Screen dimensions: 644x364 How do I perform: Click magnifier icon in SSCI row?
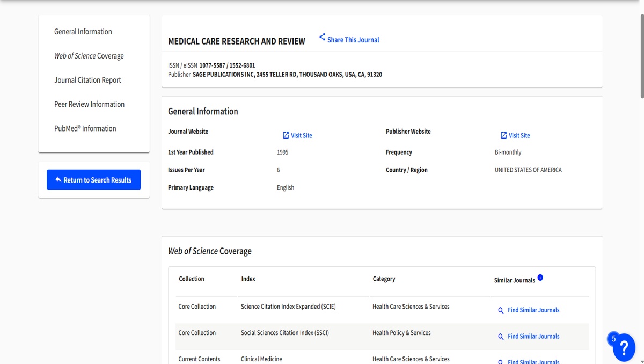click(x=501, y=337)
